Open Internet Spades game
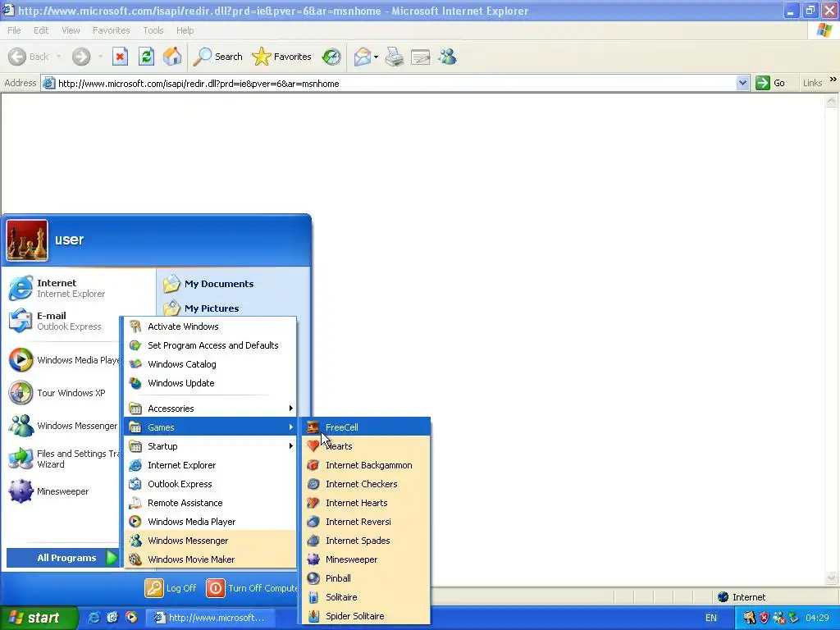 pos(366,541)
